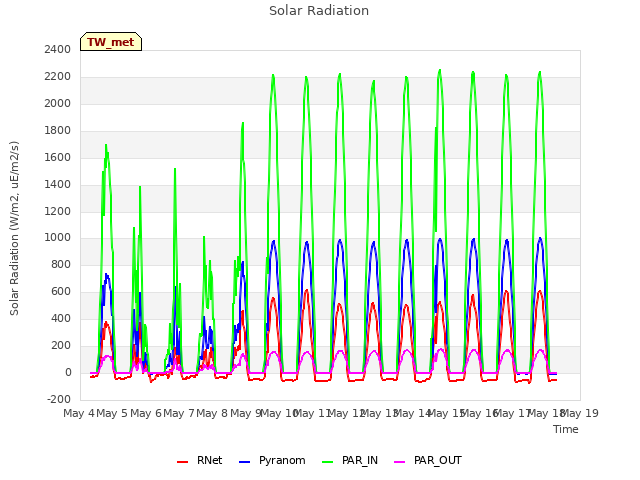
Task: Click the 800 y-axis tick label
Action: (61, 264)
